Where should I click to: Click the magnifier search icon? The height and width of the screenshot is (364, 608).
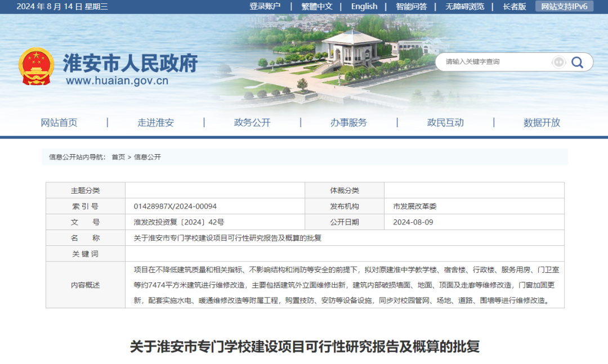click(x=577, y=62)
